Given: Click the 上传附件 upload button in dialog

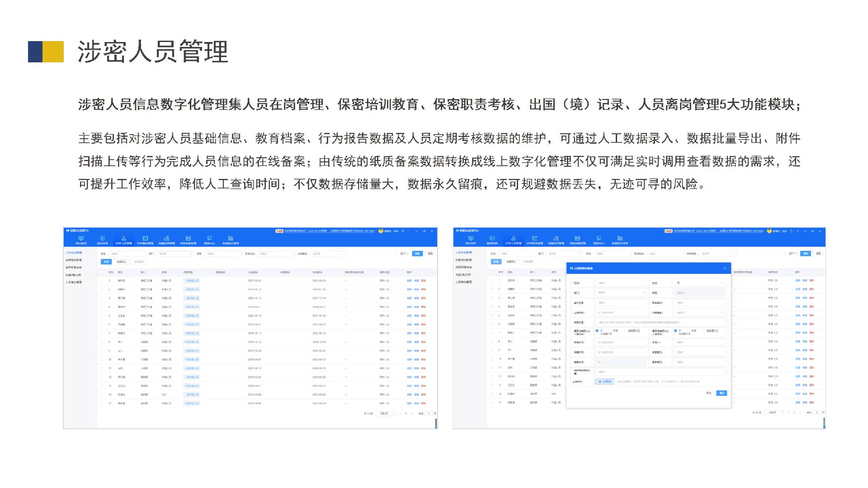Looking at the screenshot, I should click(x=605, y=381).
